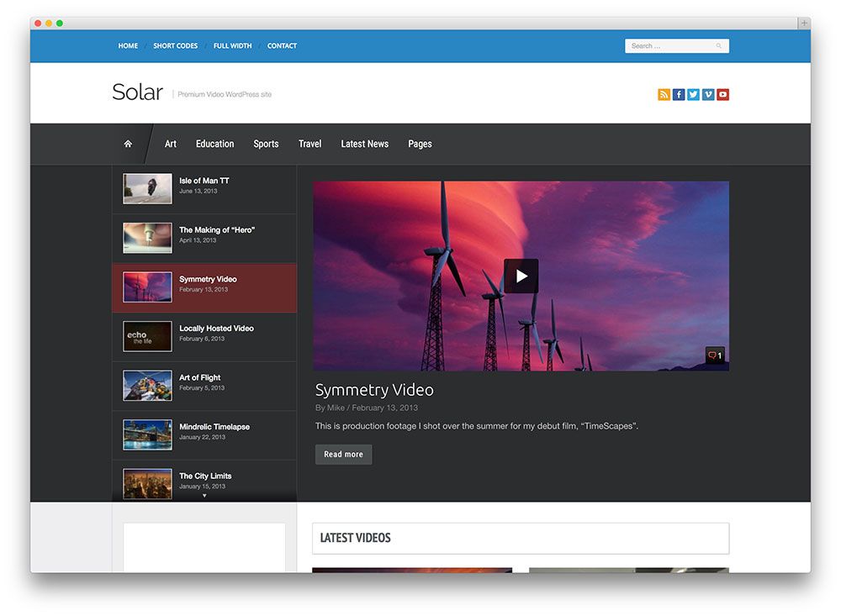841x616 pixels.
Task: Open the comment count bubble on video
Action: pos(715,355)
